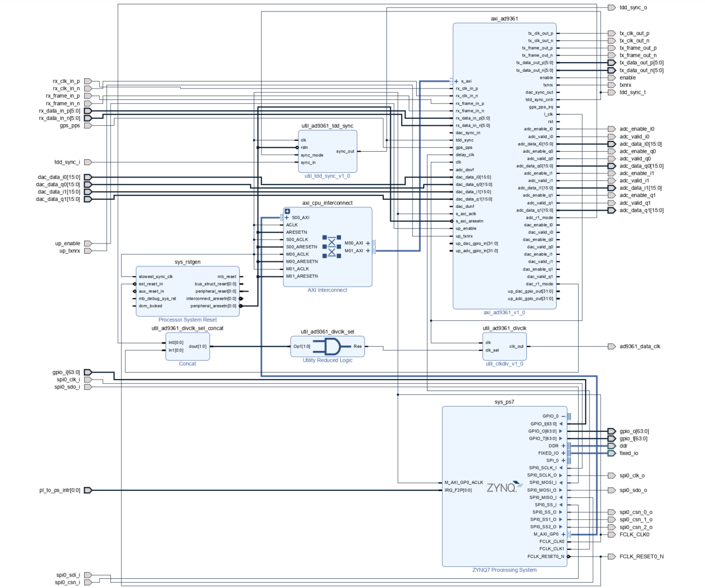Select the sys_rstgen instance name
The image size is (705, 588).
click(187, 262)
